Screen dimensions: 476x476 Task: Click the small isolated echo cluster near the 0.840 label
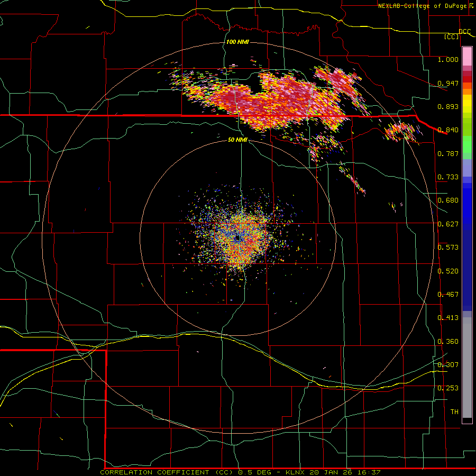402,132
